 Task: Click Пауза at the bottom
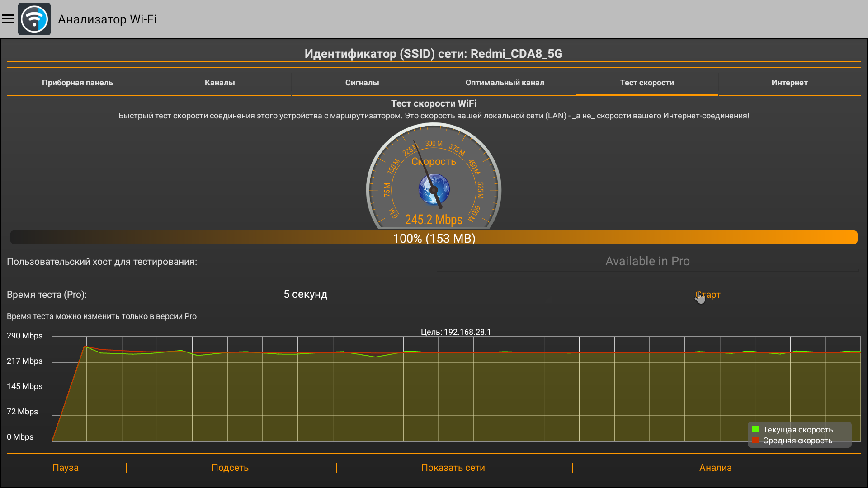pyautogui.click(x=66, y=468)
